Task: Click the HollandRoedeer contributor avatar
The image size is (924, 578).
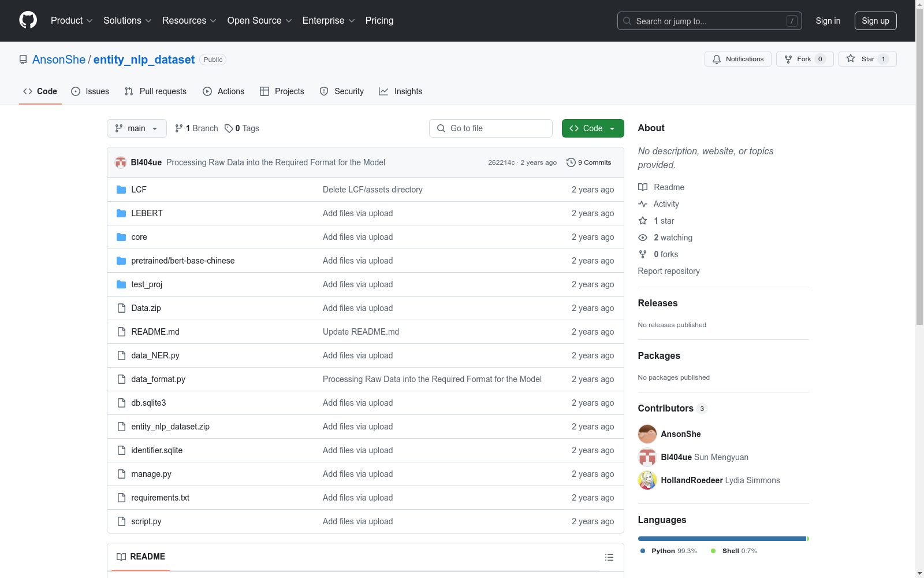Action: tap(647, 480)
